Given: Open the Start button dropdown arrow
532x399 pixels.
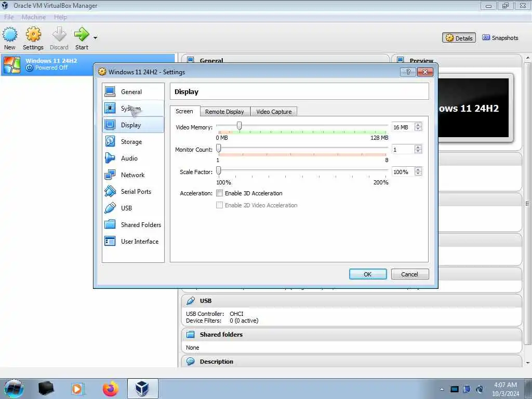Looking at the screenshot, I should [96, 37].
